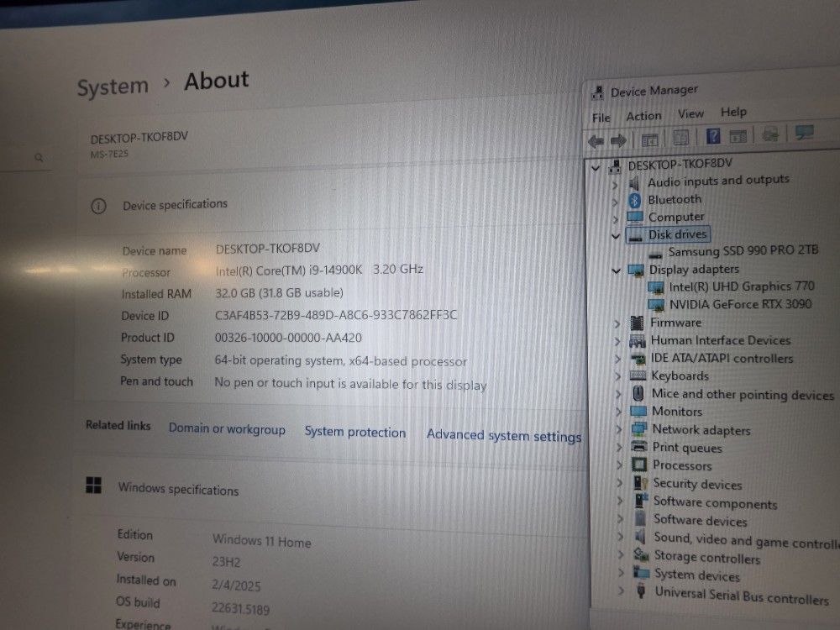Click the Show/Hide Console Tree toolbar icon
The height and width of the screenshot is (630, 840).
click(649, 139)
